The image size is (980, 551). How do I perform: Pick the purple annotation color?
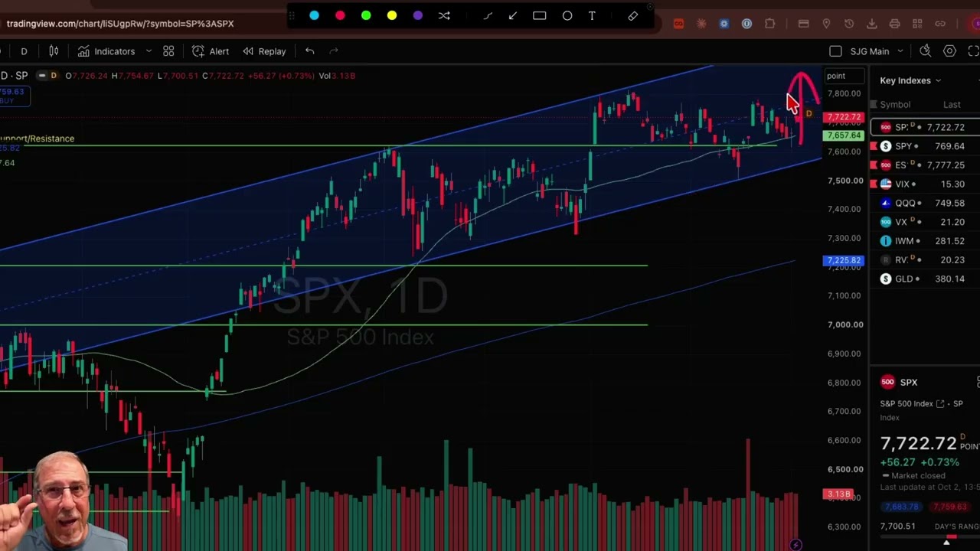click(x=418, y=15)
